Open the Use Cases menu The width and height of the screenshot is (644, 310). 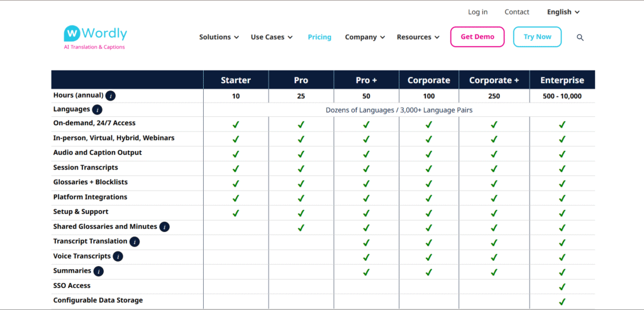272,37
